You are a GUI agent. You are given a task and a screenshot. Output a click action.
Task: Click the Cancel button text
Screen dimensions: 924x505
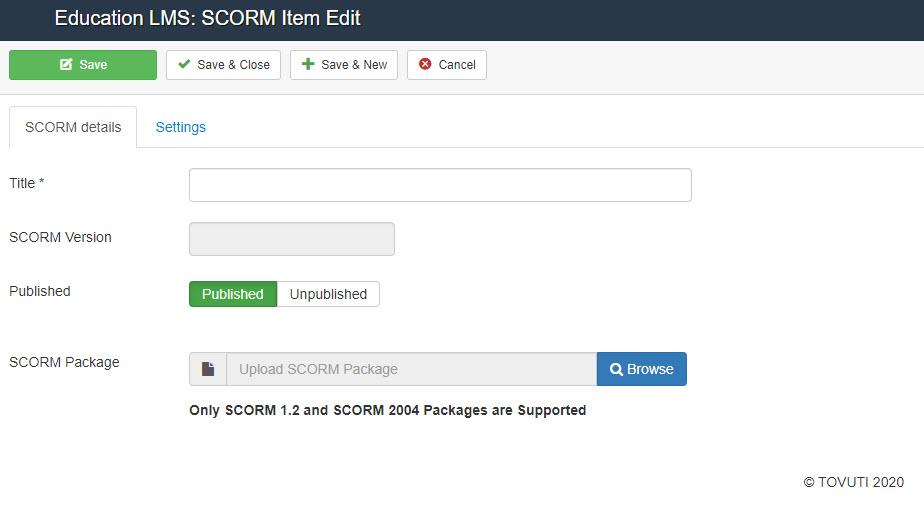coord(457,65)
